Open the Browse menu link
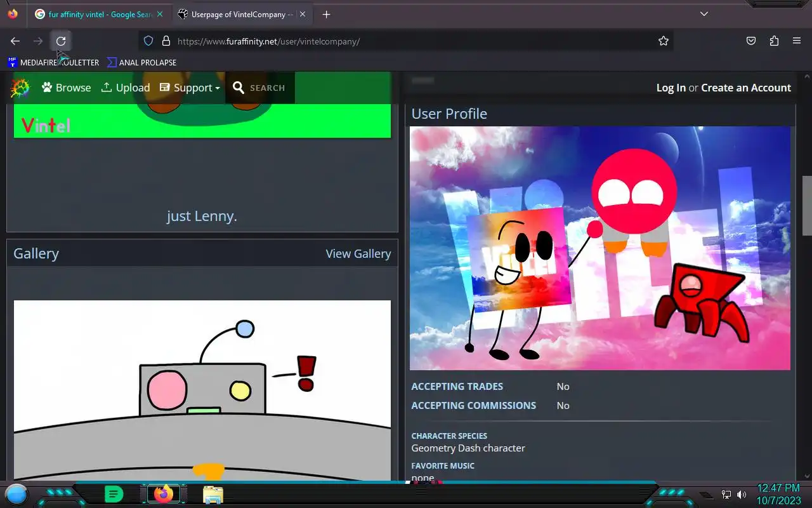The image size is (812, 508). (67, 88)
